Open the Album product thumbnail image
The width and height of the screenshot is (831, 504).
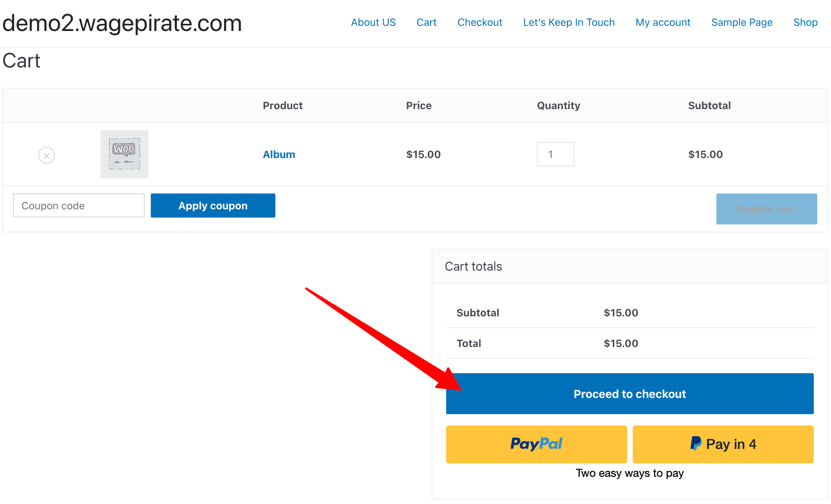point(125,154)
